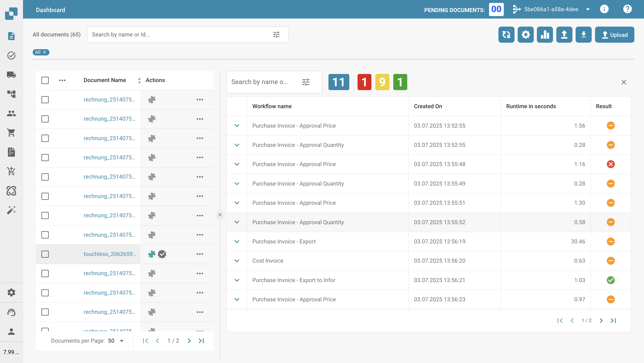Viewport: 644px width, 363px height.
Task: Click the green puzzle icon for touchless document
Action: pos(152,254)
